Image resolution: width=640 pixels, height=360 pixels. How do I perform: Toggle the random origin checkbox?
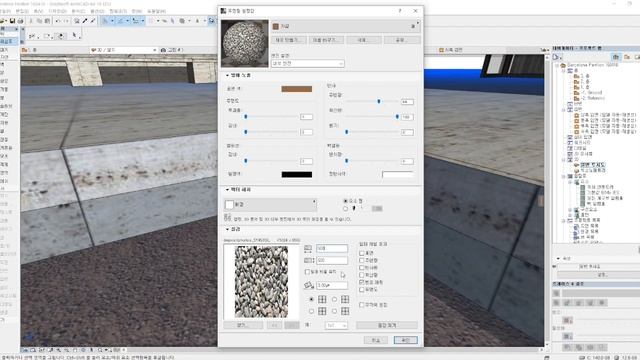(362, 304)
